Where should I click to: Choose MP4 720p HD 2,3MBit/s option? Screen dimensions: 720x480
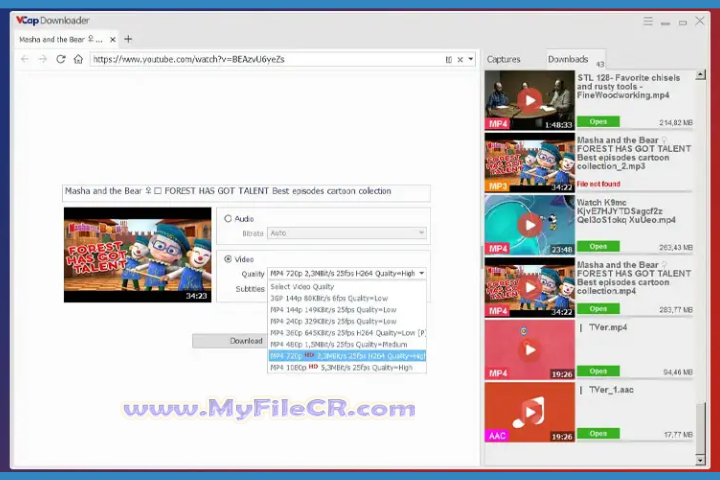click(x=347, y=356)
